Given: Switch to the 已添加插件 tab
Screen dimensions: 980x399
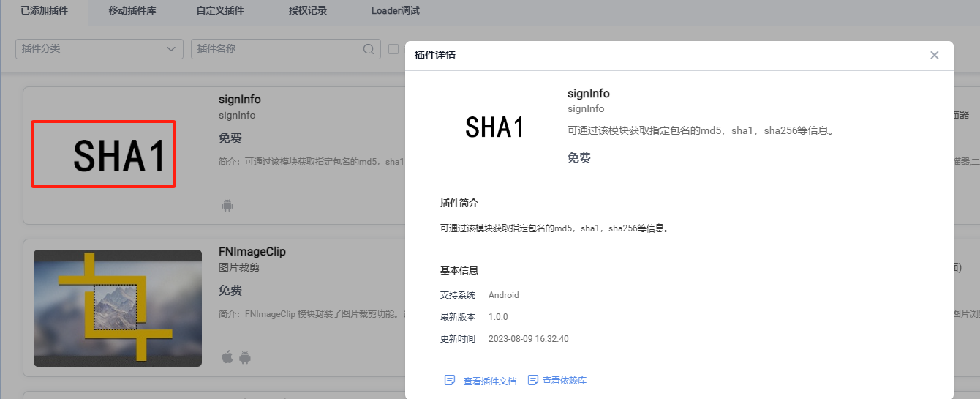Looking at the screenshot, I should [x=45, y=11].
